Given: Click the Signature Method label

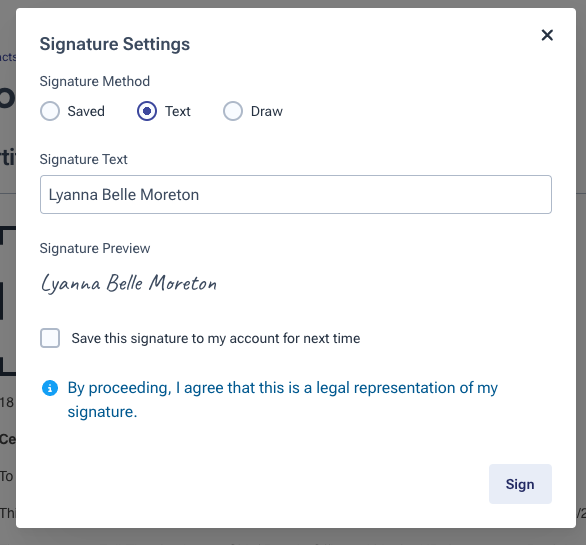Looking at the screenshot, I should point(95,81).
